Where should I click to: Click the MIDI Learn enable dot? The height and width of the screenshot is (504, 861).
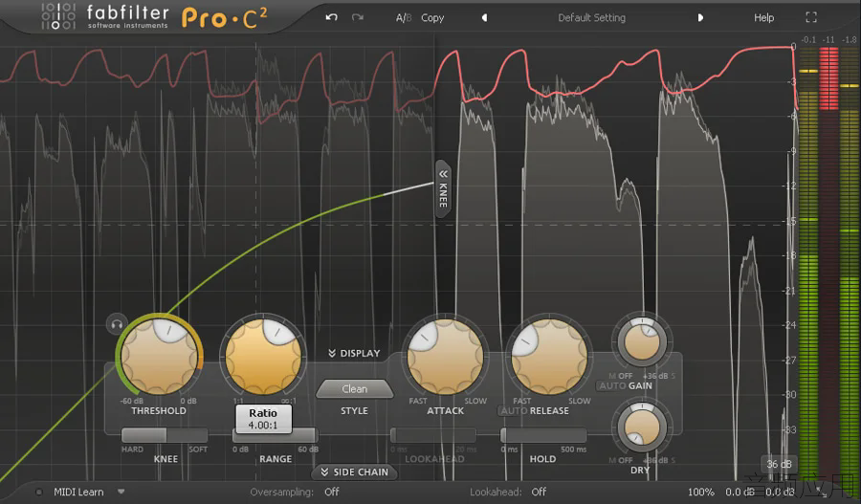(38, 492)
